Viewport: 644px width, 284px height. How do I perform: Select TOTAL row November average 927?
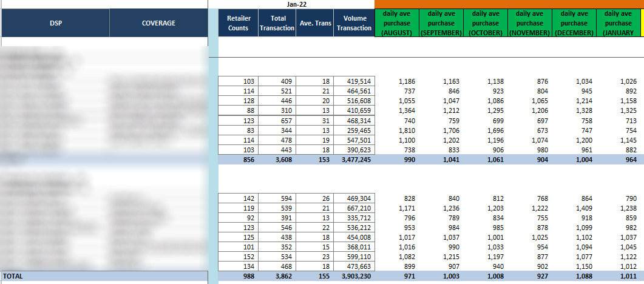click(543, 277)
